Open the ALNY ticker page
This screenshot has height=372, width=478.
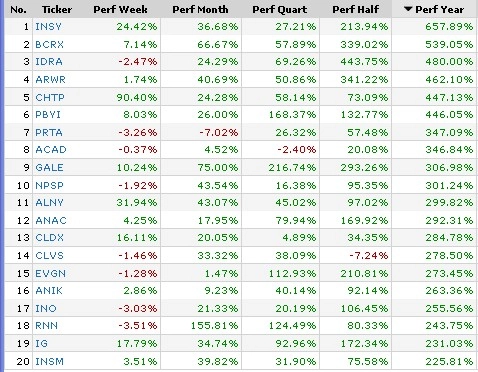click(49, 203)
